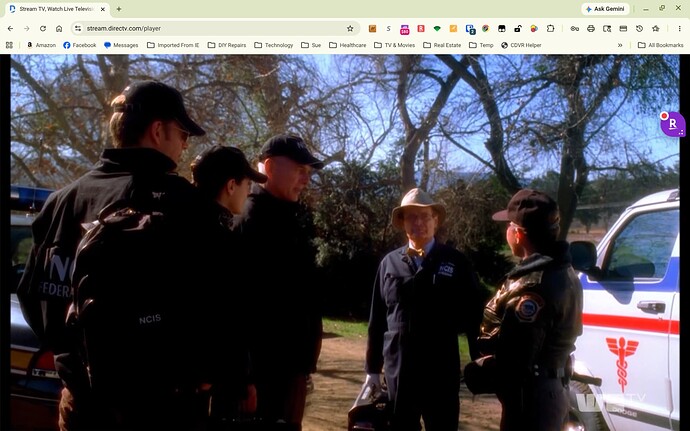Viewport: 690px width, 431px height.
Task: Print the page using the printer icon
Action: (x=591, y=29)
